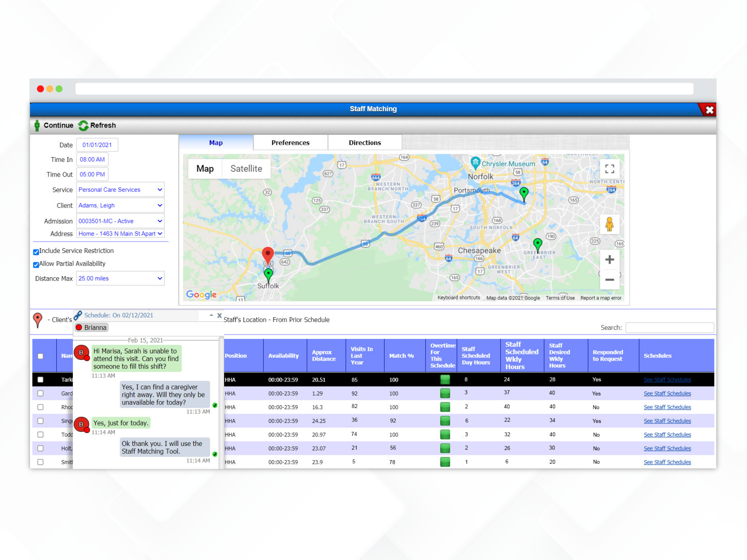Image resolution: width=747 pixels, height=560 pixels.
Task: Switch the map to Satellite view
Action: (x=246, y=168)
